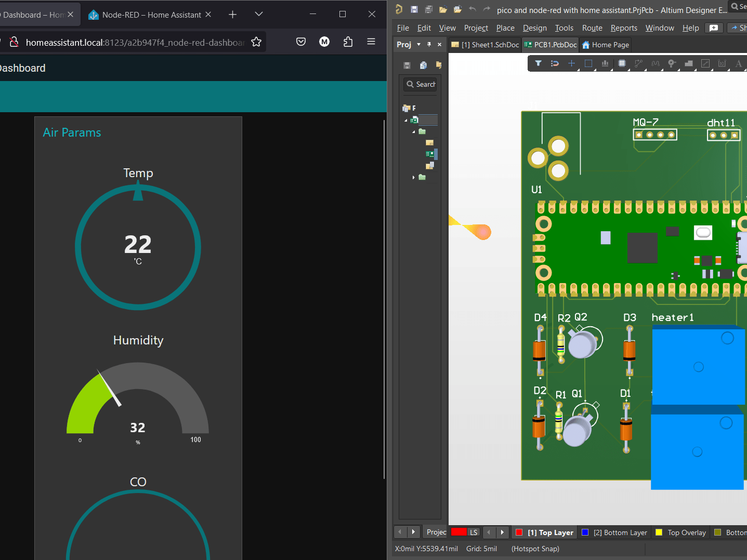Toggle the bookmark star in the address bar
The image size is (747, 560).
[x=256, y=41]
